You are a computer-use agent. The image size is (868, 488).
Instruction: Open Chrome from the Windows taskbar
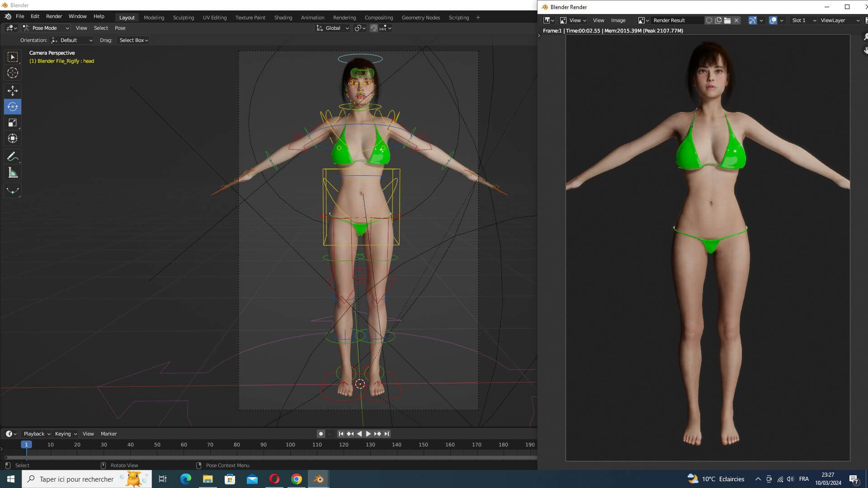[297, 479]
